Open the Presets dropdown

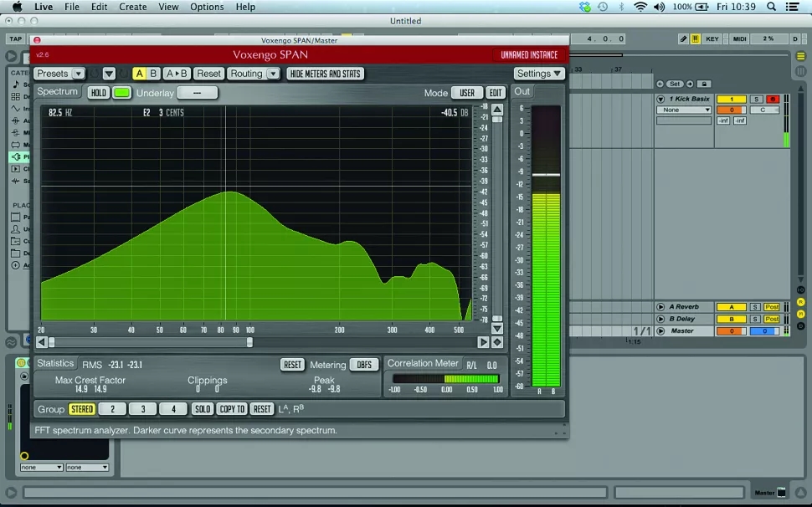59,74
